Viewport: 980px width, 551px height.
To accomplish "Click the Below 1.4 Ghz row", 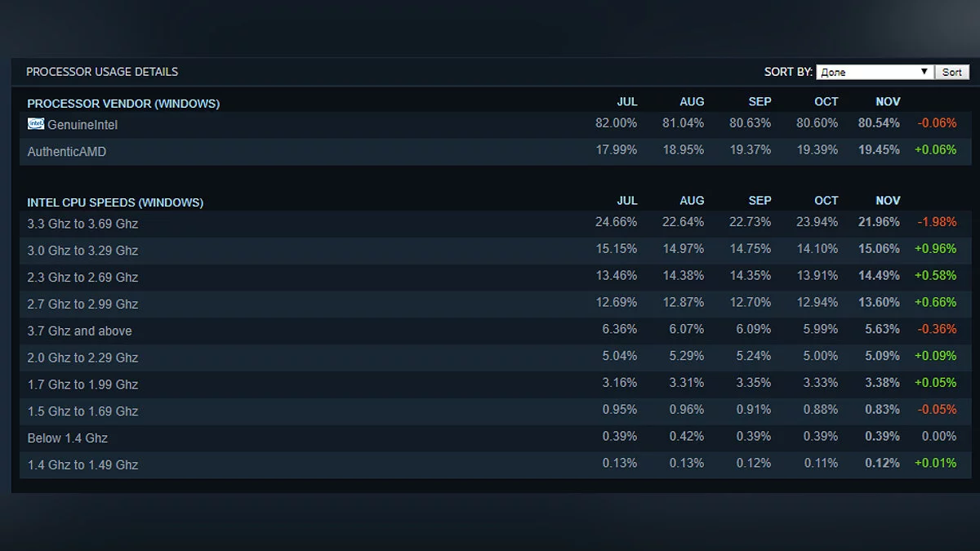I will pyautogui.click(x=68, y=438).
